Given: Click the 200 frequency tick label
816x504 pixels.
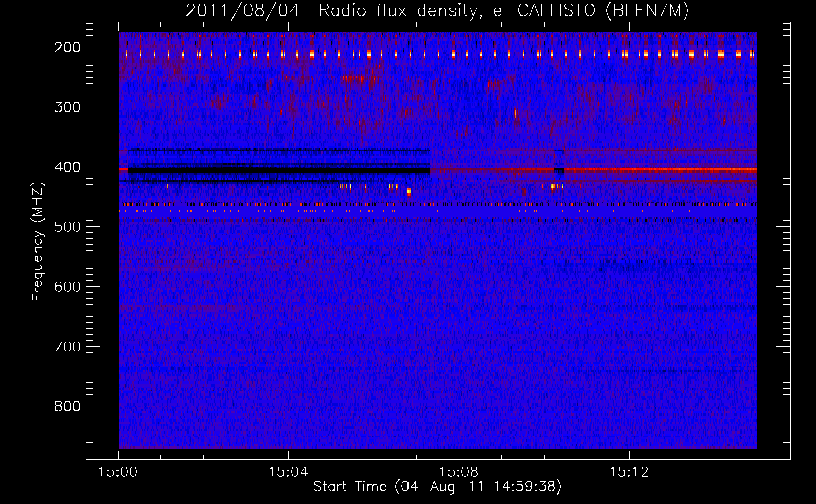Looking at the screenshot, I should [68, 47].
